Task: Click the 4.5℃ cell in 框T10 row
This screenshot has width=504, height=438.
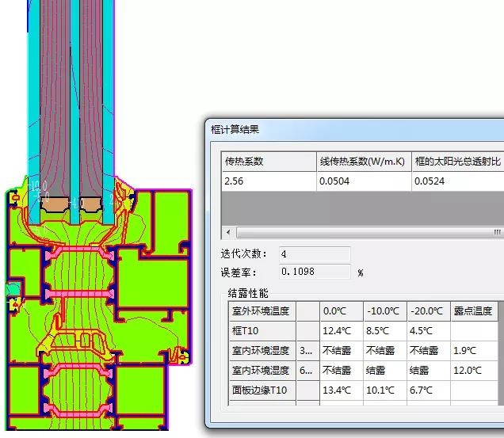Action: click(429, 331)
